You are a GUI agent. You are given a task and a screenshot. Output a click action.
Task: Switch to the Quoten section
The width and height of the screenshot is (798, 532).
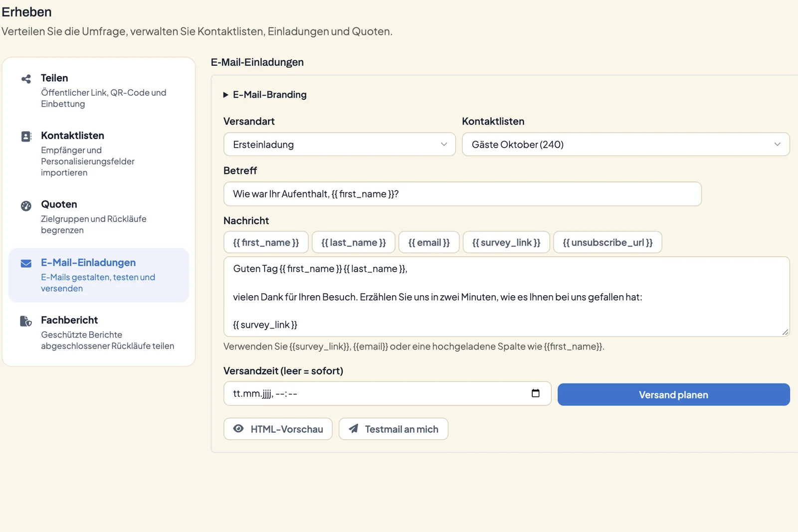click(x=99, y=217)
